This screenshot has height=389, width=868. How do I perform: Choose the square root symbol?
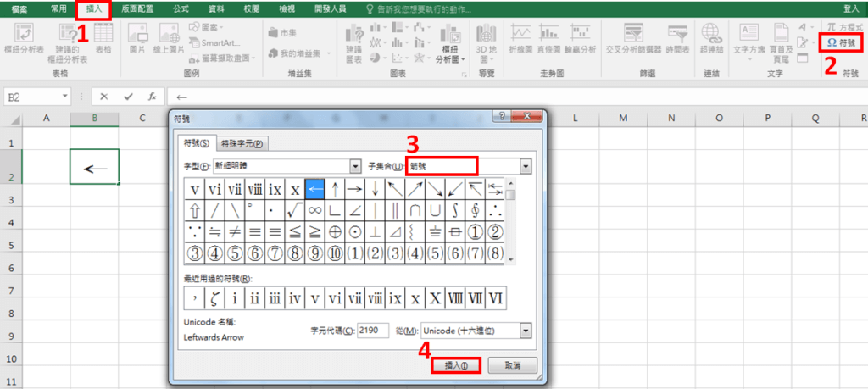point(295,209)
